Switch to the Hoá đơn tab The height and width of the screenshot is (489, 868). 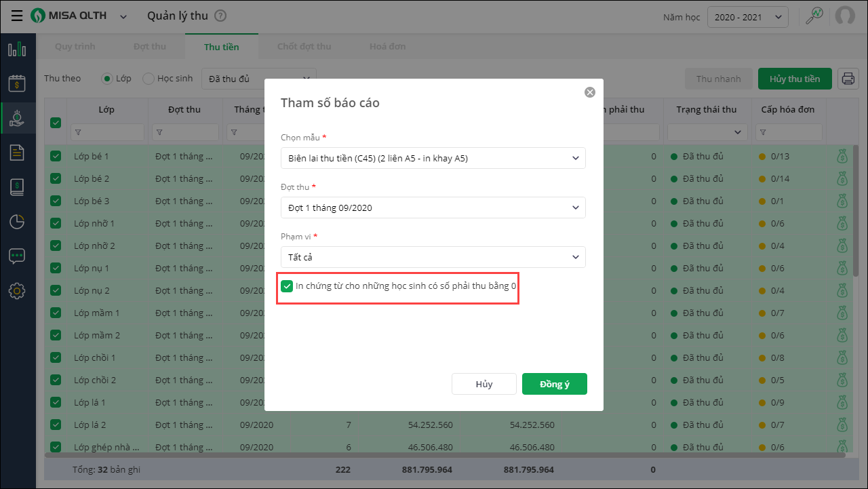pyautogui.click(x=387, y=47)
